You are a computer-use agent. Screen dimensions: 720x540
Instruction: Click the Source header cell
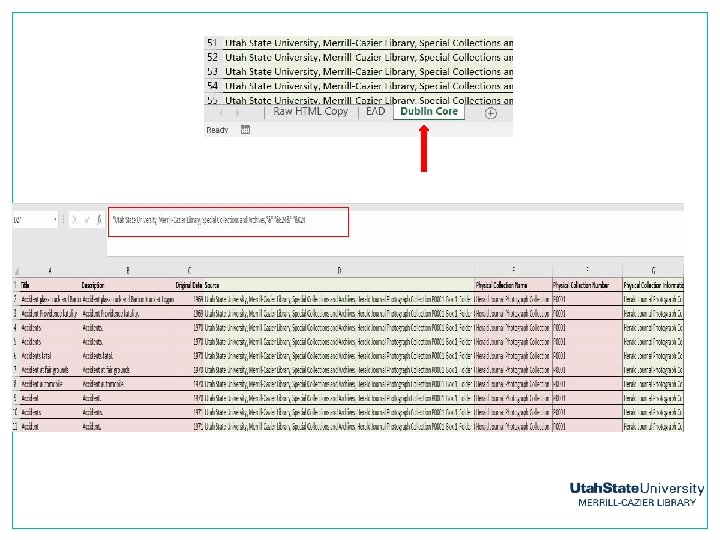[x=339, y=285]
